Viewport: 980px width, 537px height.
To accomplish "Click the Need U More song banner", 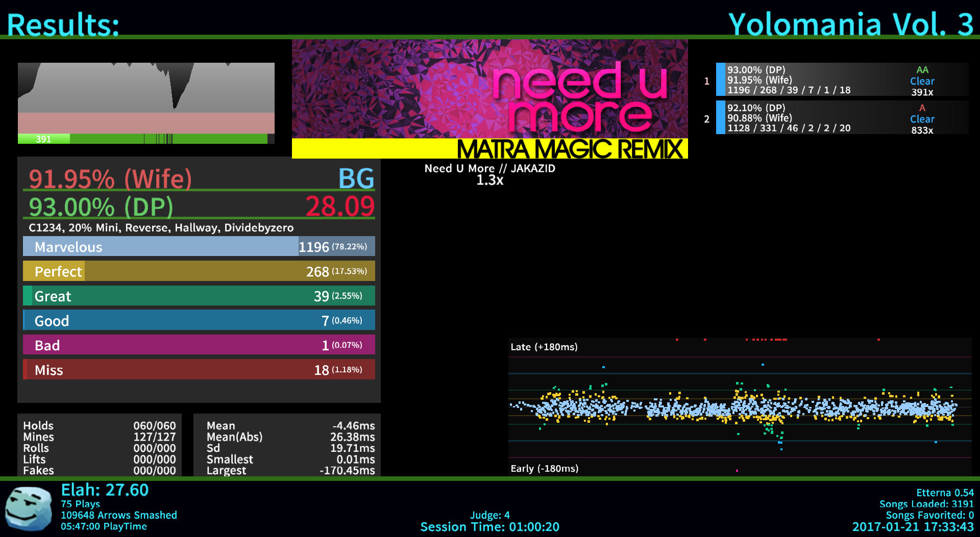I will point(489,99).
